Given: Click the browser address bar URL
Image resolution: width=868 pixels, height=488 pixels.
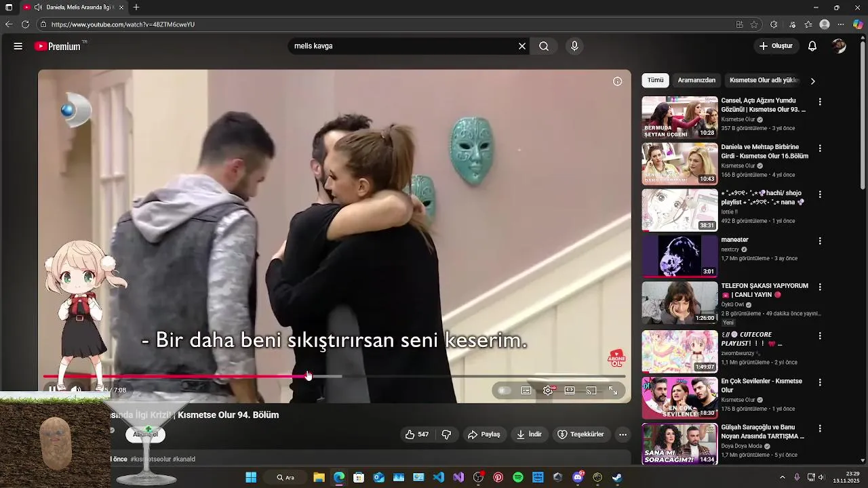Looking at the screenshot, I should 123,24.
